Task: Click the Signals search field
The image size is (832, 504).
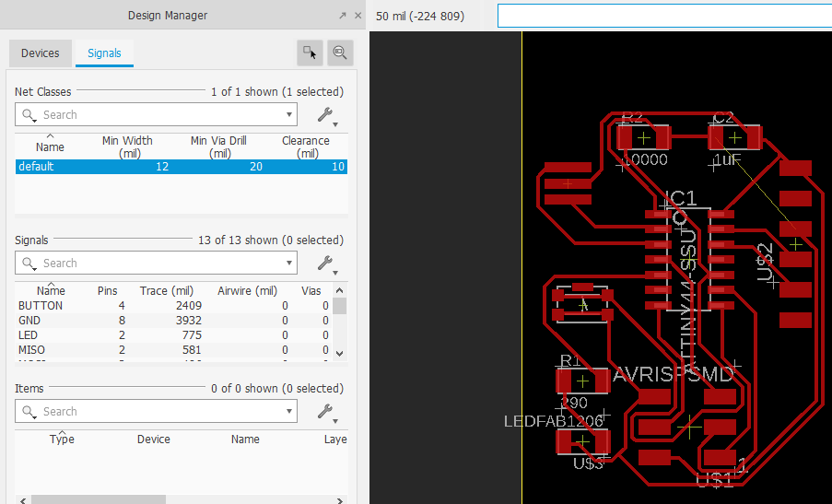Action: (x=156, y=264)
